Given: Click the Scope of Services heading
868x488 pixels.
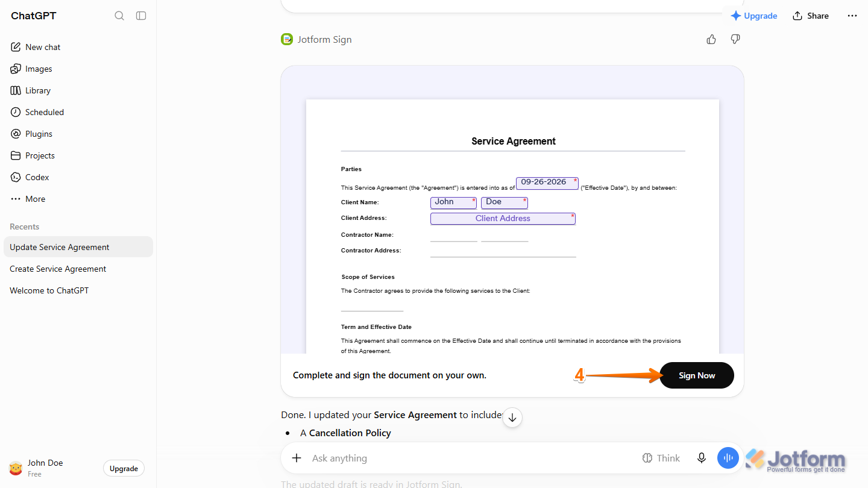Looking at the screenshot, I should click(x=368, y=277).
